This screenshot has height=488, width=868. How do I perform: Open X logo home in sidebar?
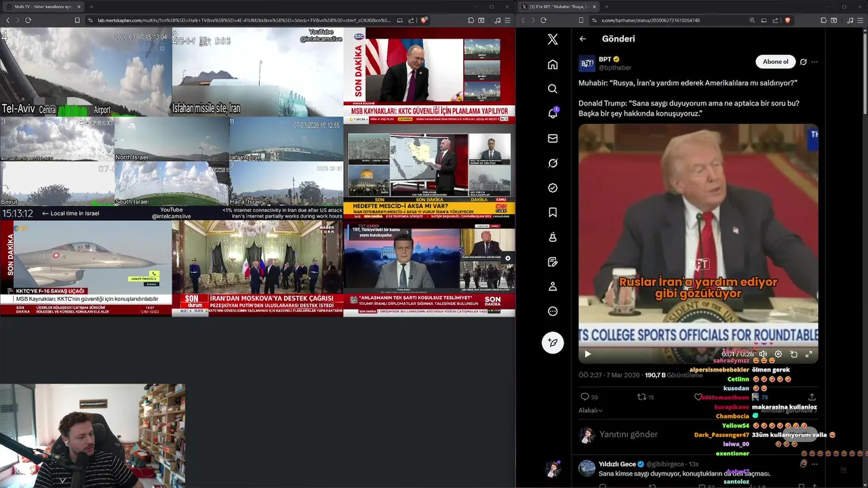[553, 39]
